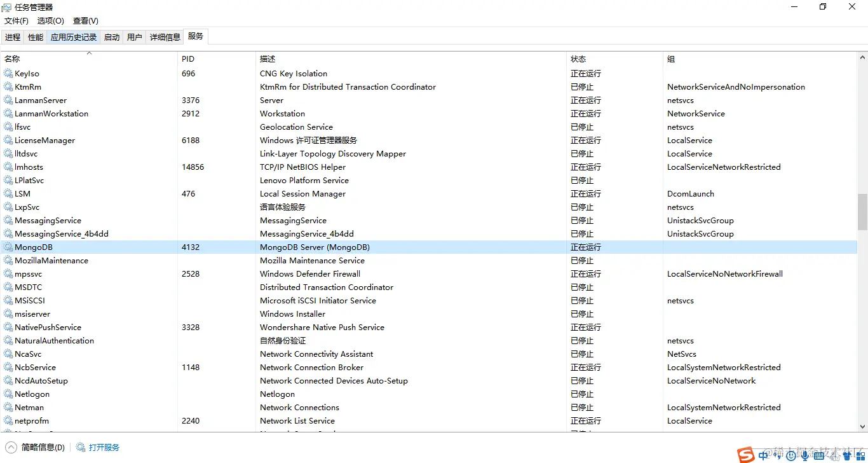The image size is (868, 463).
Task: Switch to the 用户 tab
Action: click(x=135, y=38)
